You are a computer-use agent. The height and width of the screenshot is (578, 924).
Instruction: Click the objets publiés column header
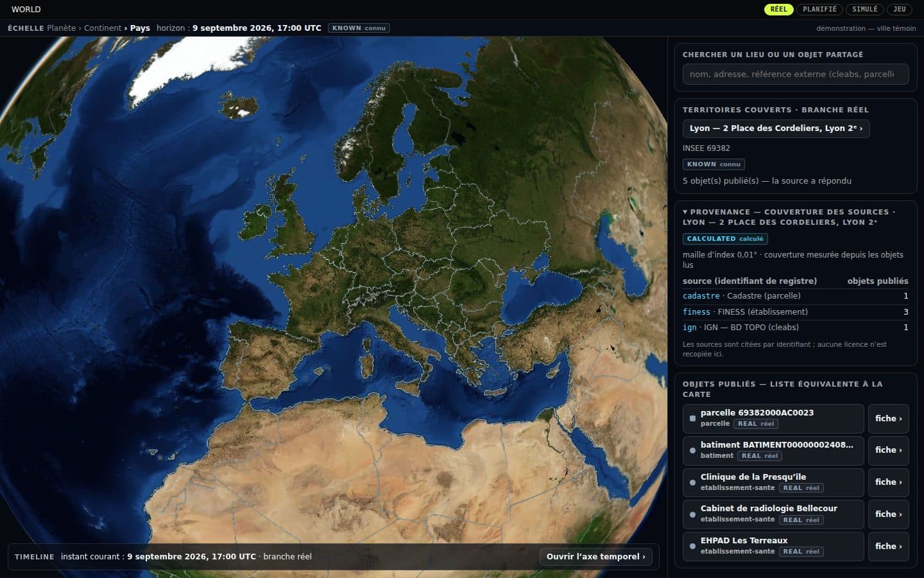pos(877,281)
